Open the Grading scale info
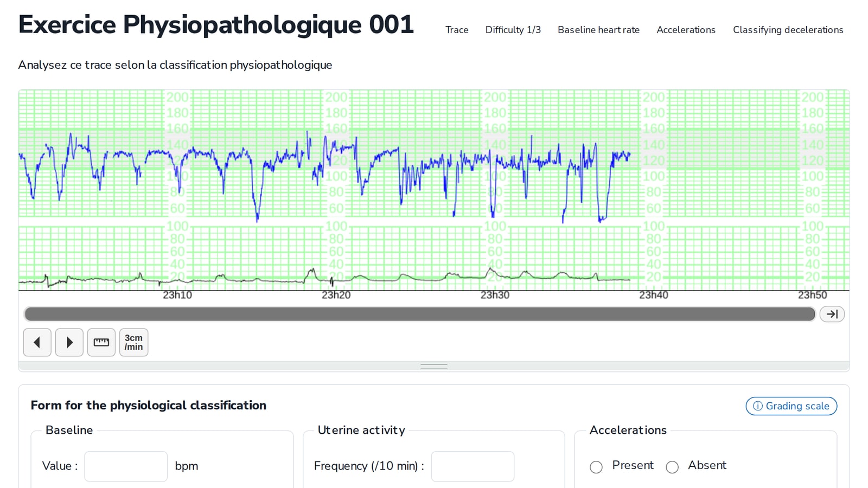This screenshot has height=488, width=868. pyautogui.click(x=791, y=406)
